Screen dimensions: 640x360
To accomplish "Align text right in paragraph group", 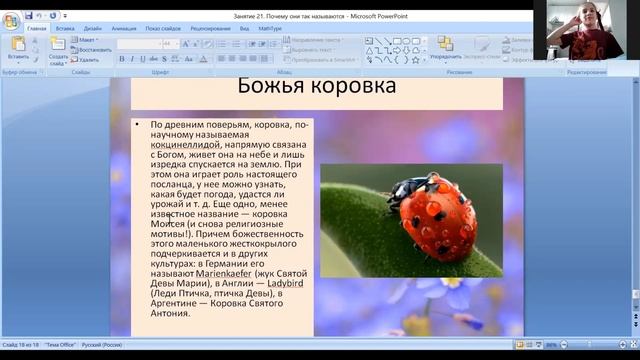I will (x=242, y=59).
